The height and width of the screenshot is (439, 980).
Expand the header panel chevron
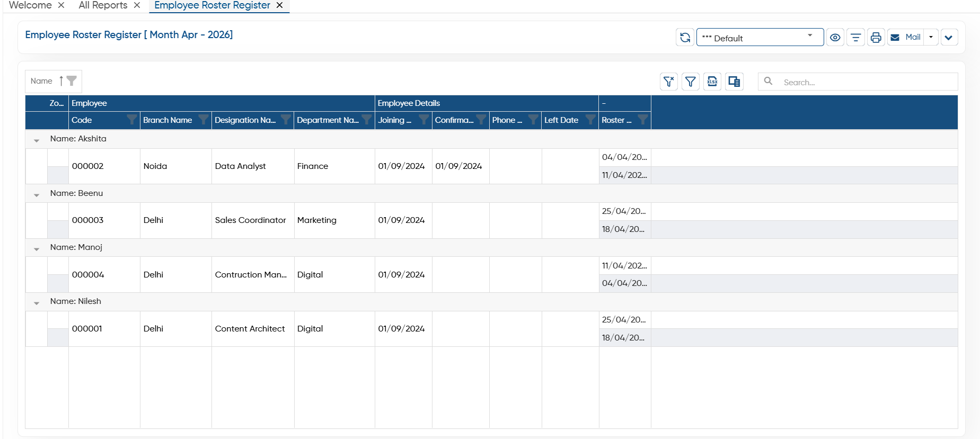(949, 38)
